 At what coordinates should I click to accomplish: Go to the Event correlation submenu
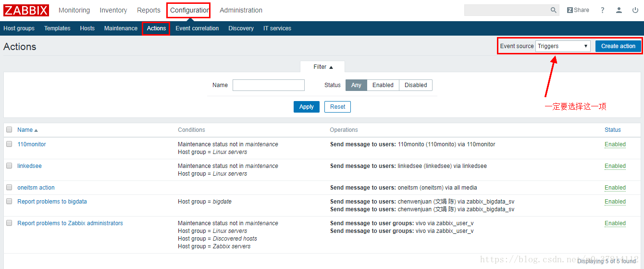(197, 28)
